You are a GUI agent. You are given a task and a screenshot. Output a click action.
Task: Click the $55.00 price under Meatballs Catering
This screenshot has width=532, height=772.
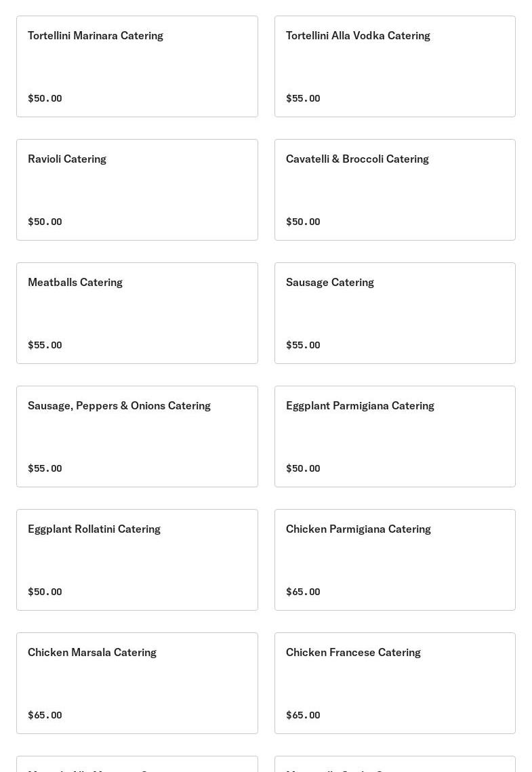pyautogui.click(x=45, y=345)
